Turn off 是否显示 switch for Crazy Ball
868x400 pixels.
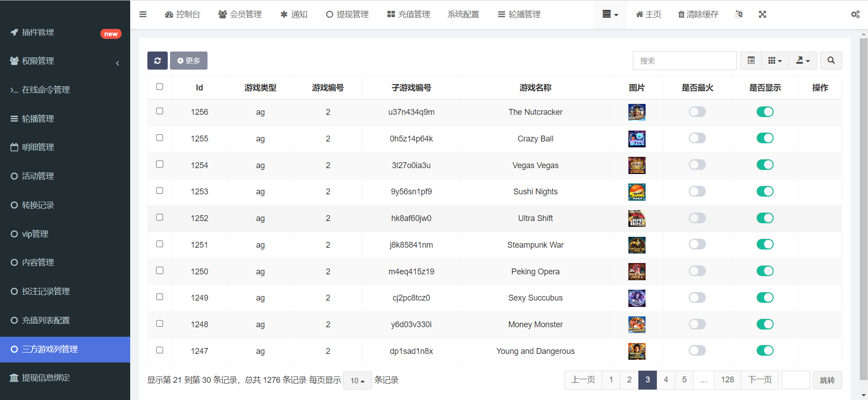765,138
